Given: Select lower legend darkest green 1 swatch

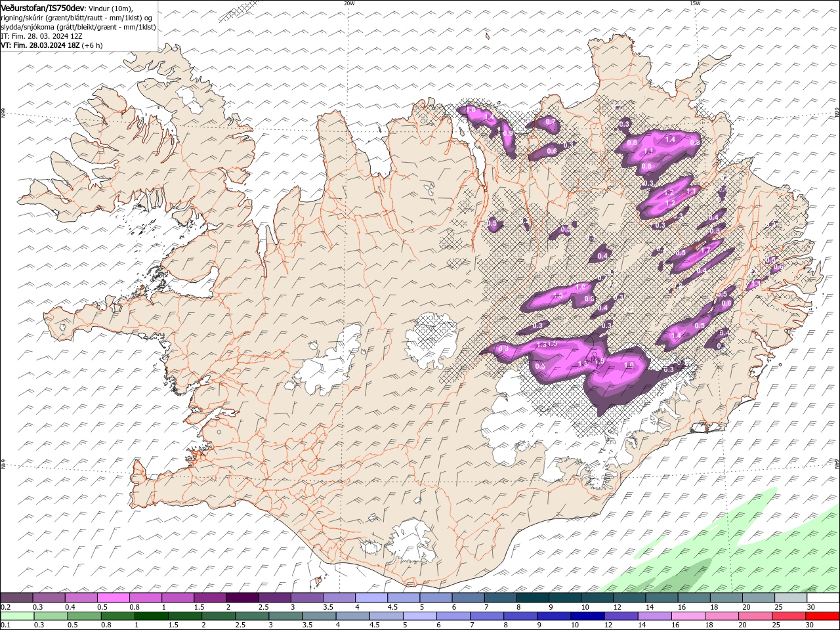Looking at the screenshot, I should click(151, 616).
